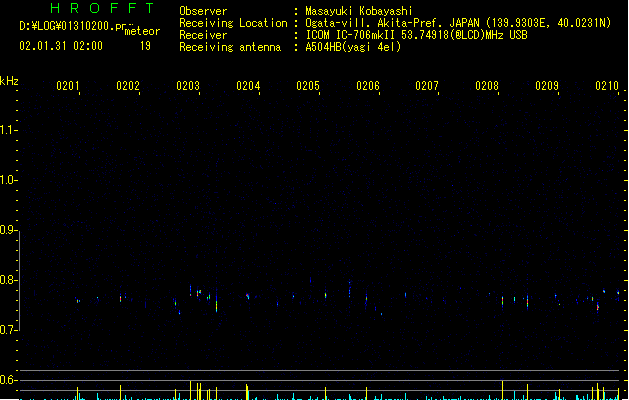This screenshot has width=629, height=400.
Task: Click the kHz axis unit label
Action: coord(9,81)
